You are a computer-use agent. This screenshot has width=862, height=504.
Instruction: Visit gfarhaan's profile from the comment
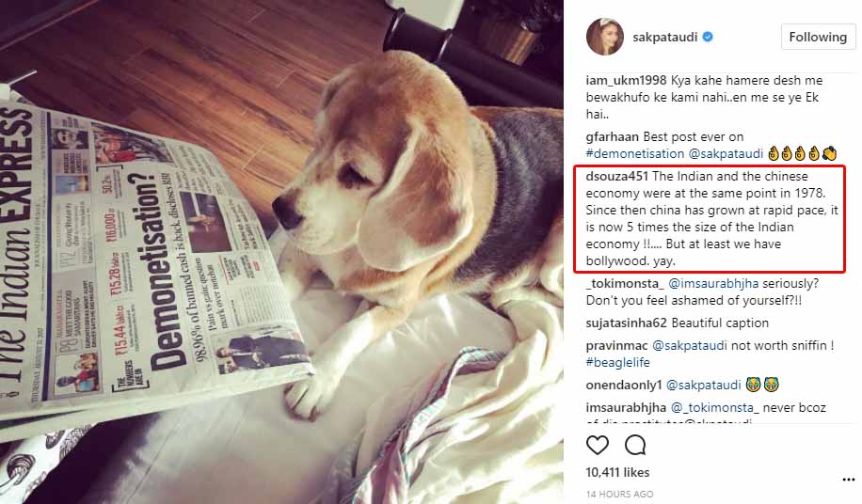click(613, 136)
